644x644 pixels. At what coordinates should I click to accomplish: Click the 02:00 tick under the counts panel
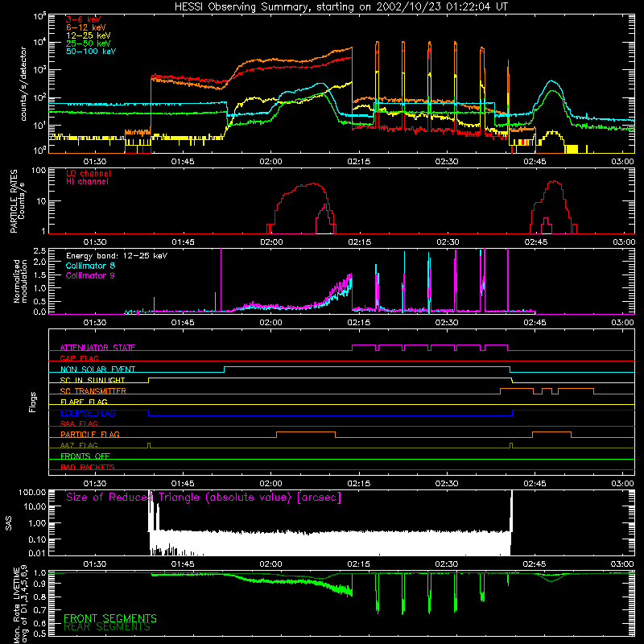tap(271, 162)
